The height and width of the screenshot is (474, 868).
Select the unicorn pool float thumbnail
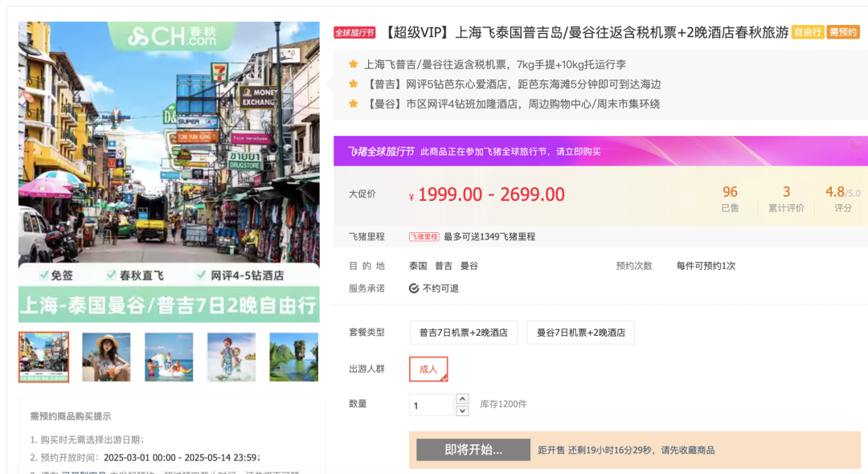[x=169, y=358]
